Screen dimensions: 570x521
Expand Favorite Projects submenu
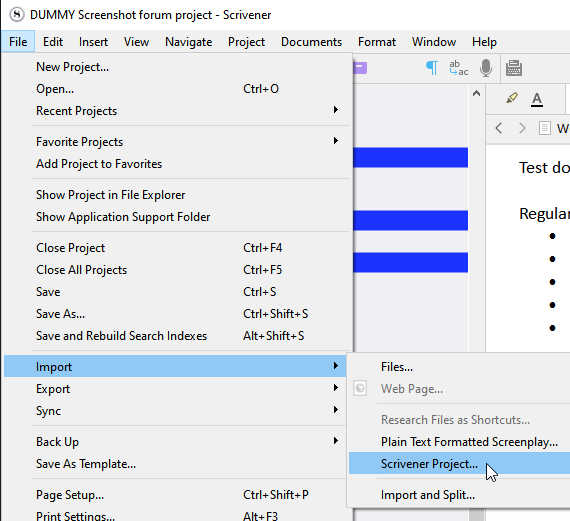coord(178,142)
